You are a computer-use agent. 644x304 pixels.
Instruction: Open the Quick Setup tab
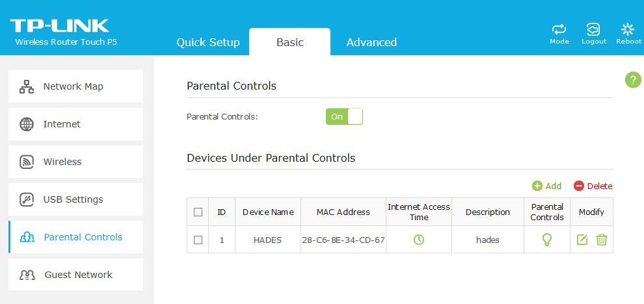coord(208,42)
